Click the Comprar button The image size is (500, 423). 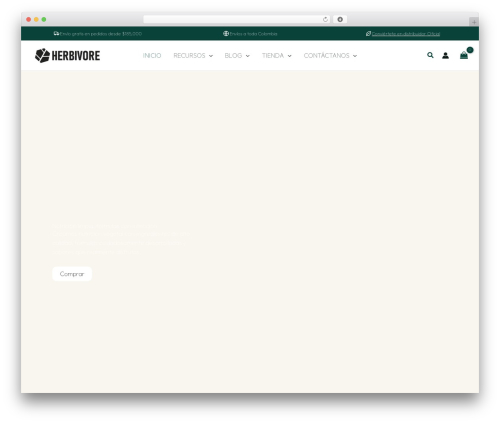click(72, 274)
